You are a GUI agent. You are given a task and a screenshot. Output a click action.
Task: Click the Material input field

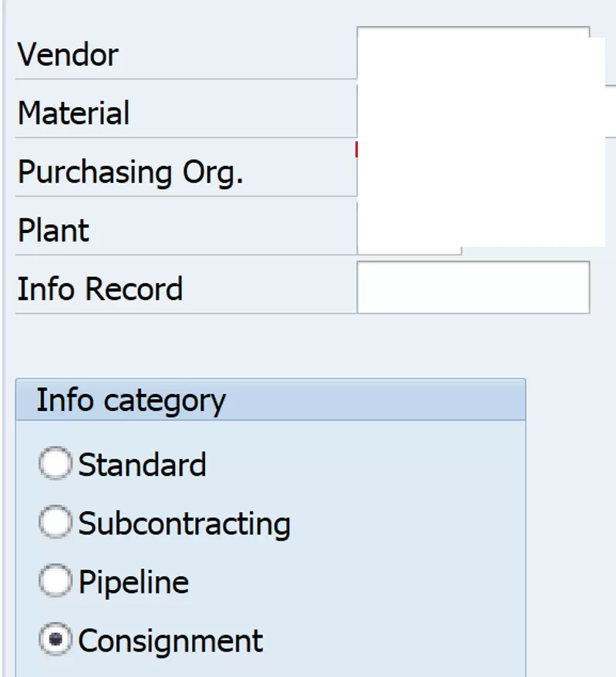click(x=481, y=112)
